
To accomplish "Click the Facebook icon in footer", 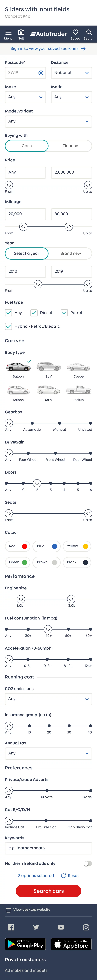I will pos(11,927).
